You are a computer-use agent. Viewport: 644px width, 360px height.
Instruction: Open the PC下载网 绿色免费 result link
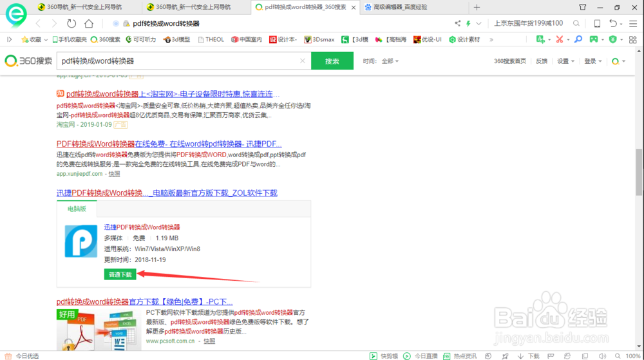(x=144, y=301)
